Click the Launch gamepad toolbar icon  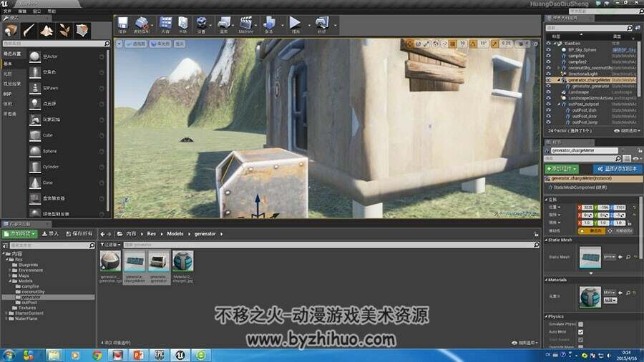[321, 24]
